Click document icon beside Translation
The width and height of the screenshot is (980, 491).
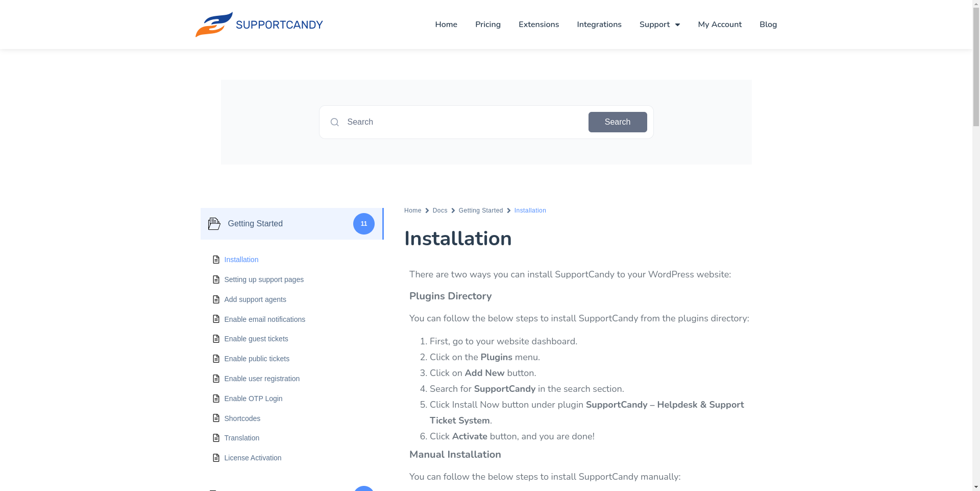[216, 438]
